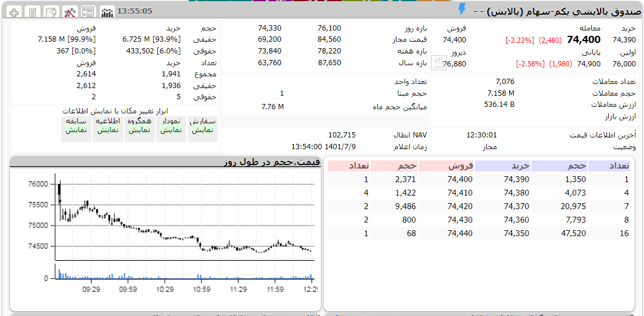Viewport: 644px width, 316px height.
Task: Click the blue lightning bolt icon
Action: coord(462,9)
